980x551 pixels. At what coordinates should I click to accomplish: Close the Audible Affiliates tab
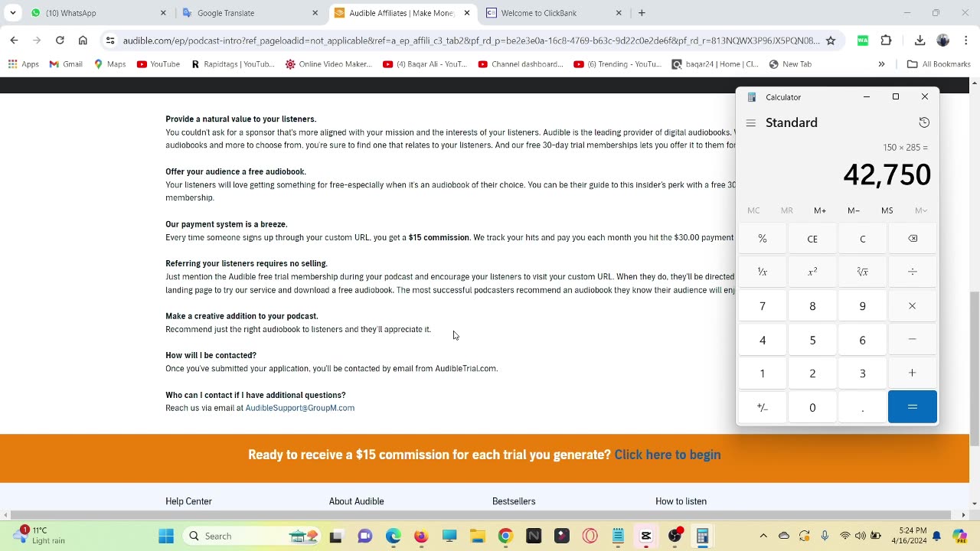click(x=467, y=13)
